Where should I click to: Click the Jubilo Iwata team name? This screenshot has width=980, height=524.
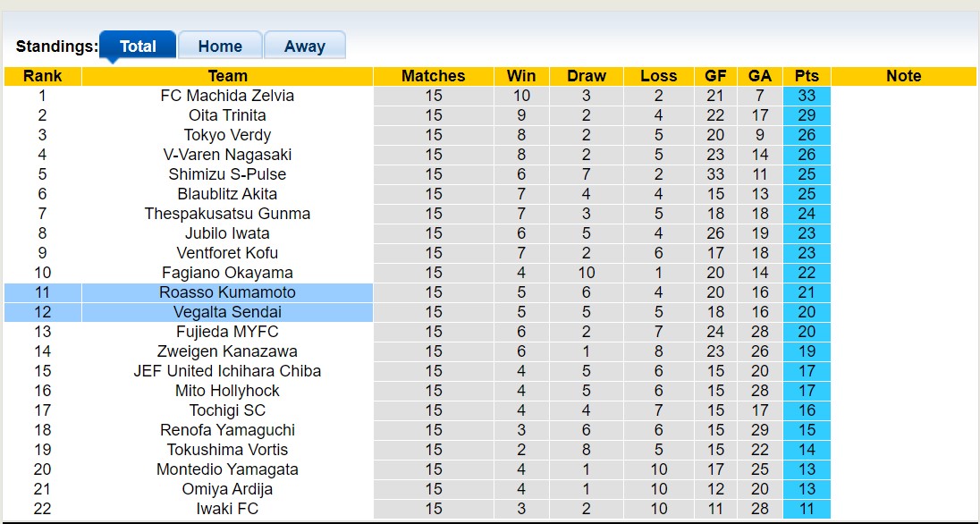point(227,233)
